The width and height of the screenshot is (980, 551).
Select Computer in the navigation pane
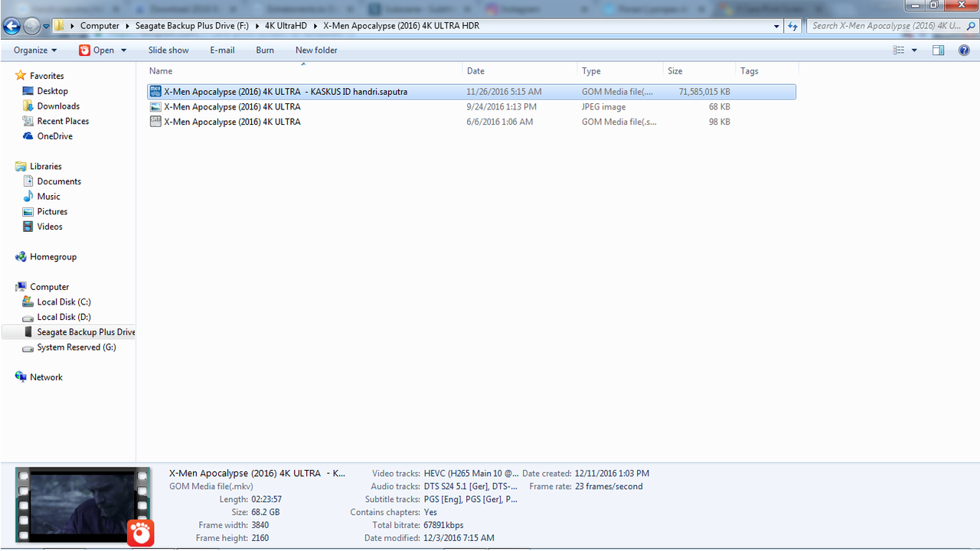pos(49,287)
